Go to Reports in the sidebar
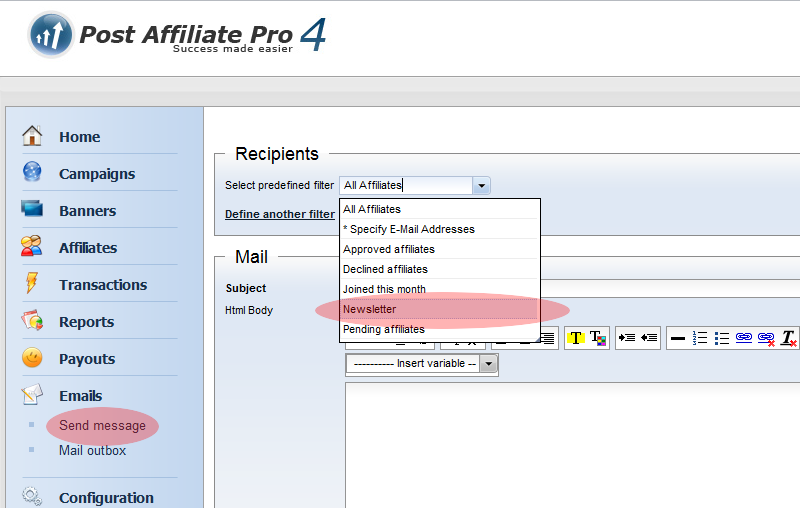The width and height of the screenshot is (800, 508). tap(86, 322)
